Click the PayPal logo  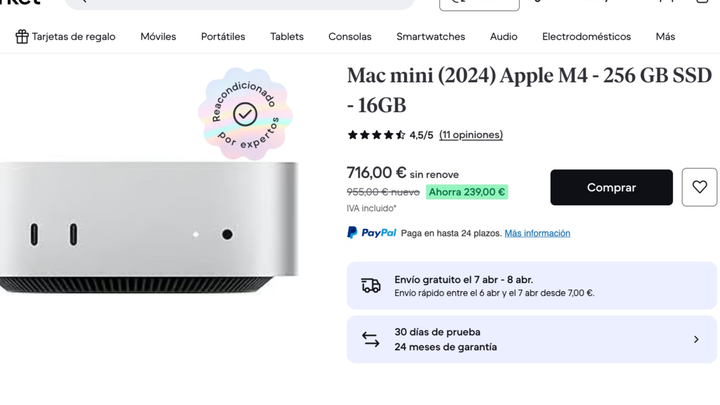click(x=371, y=233)
